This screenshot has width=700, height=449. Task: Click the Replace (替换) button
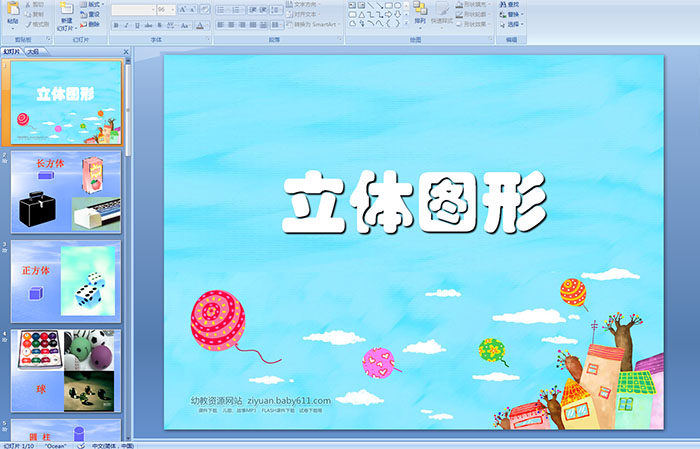513,15
